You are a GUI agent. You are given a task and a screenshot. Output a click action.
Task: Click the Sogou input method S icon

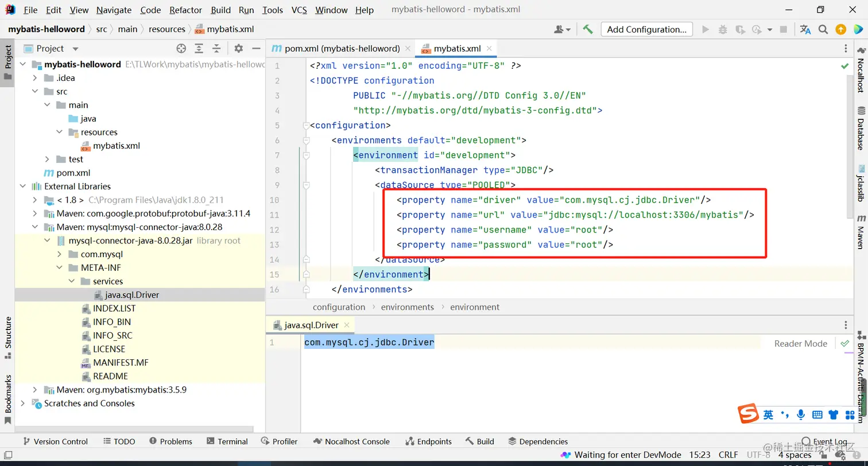[x=748, y=414]
